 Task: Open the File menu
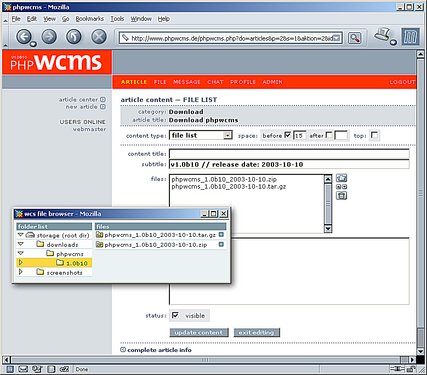pyautogui.click(x=16, y=19)
